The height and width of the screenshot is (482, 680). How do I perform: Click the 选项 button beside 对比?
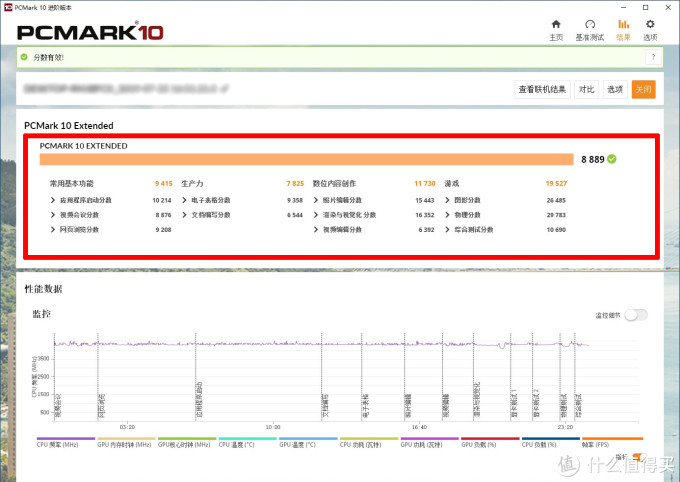pos(615,89)
